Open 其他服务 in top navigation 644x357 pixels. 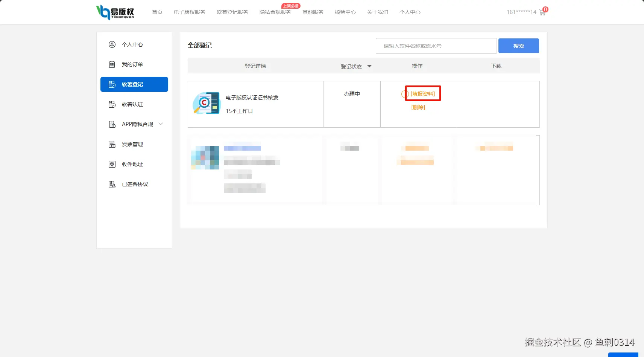pos(313,12)
